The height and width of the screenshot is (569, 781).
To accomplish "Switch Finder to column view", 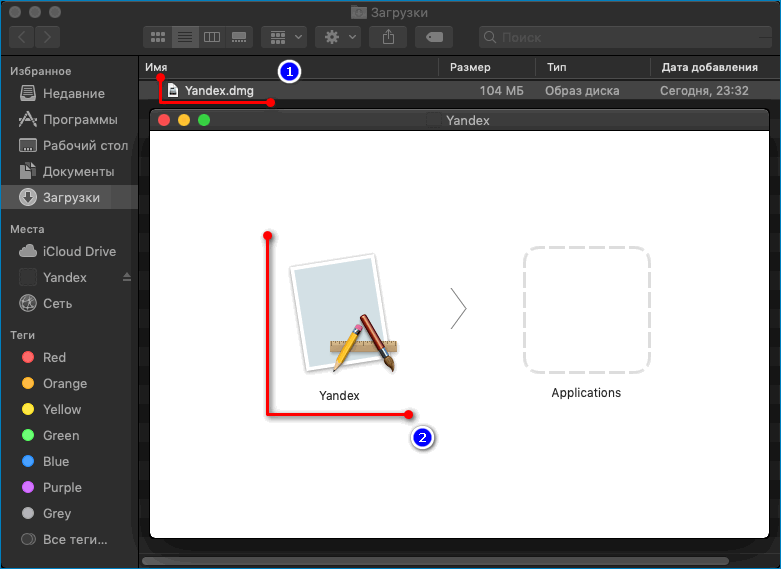I will click(211, 37).
